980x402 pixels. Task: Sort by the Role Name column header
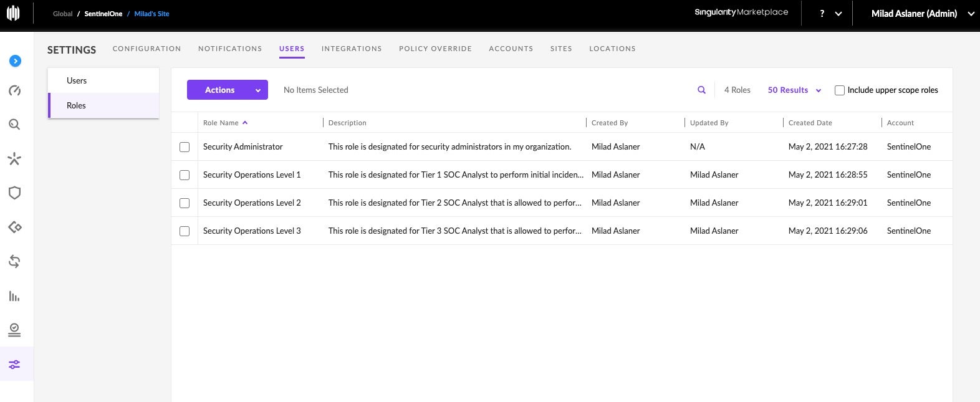221,123
